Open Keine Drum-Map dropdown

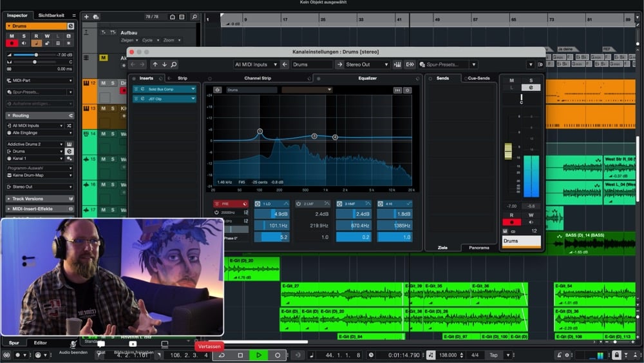coord(40,175)
